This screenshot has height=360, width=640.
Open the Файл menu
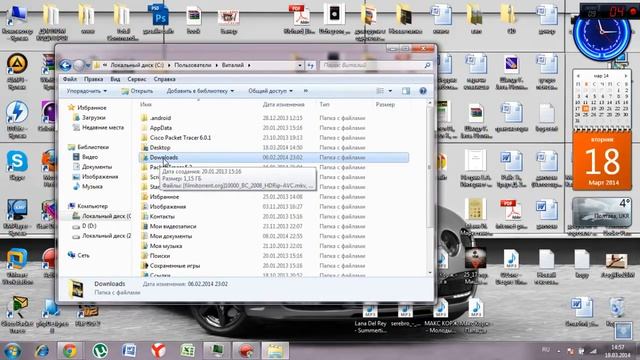70,79
